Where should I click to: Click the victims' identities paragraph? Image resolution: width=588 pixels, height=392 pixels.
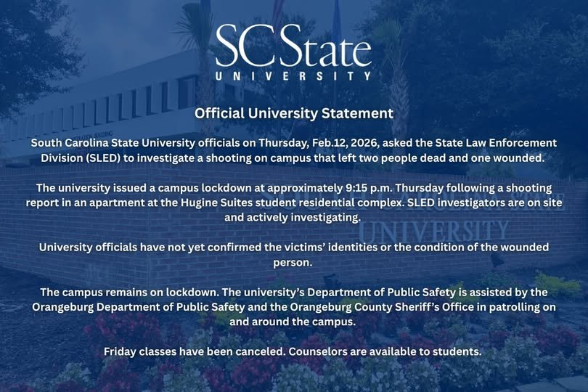[293, 247]
